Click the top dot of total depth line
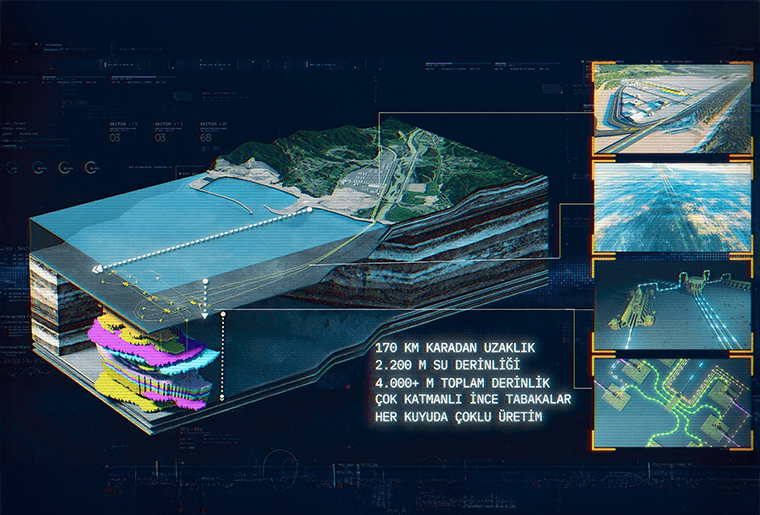This screenshot has width=760, height=515. tap(222, 313)
